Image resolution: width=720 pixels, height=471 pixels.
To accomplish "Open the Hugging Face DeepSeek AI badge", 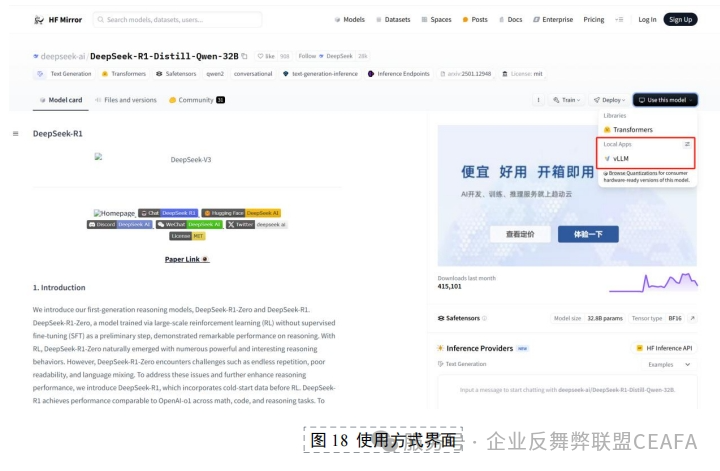I will click(x=241, y=213).
